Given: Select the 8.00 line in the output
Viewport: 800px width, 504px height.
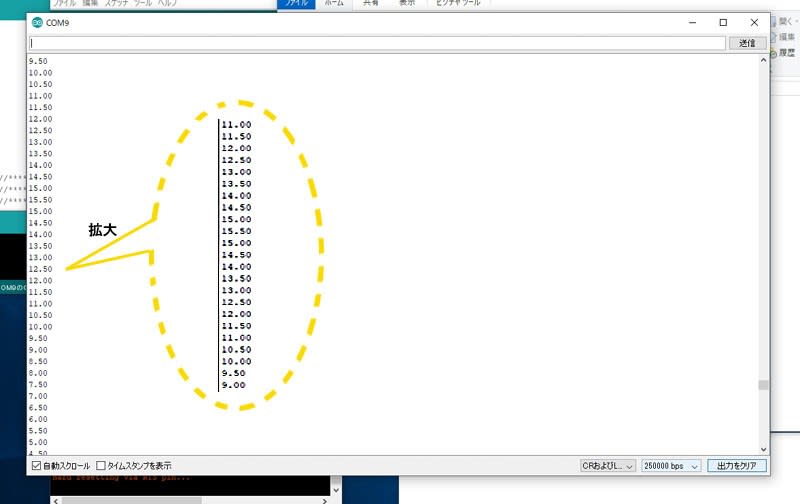Looking at the screenshot, I should click(x=38, y=373).
